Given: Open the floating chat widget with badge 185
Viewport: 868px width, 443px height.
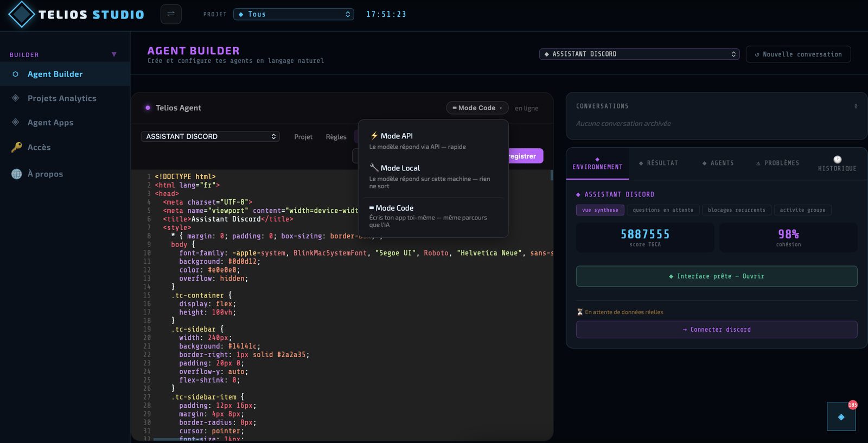Looking at the screenshot, I should (841, 416).
